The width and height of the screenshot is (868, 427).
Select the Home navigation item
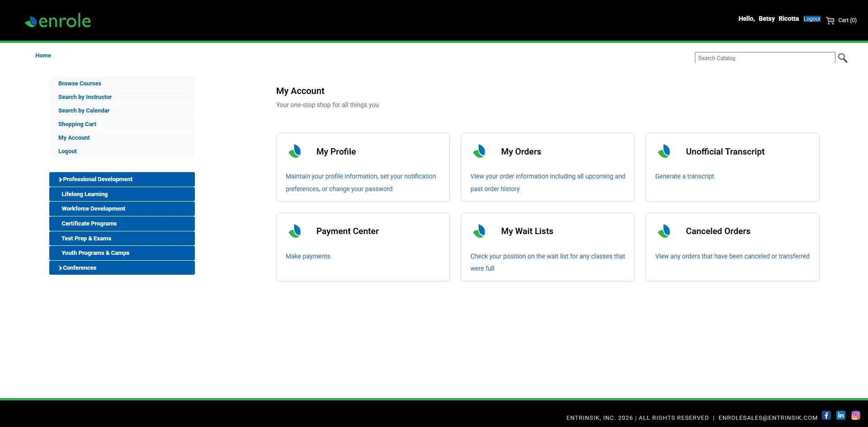click(x=43, y=55)
